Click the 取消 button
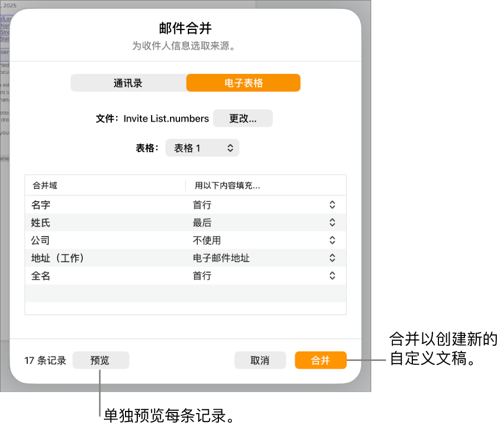The height and width of the screenshot is (427, 504). coord(260,360)
